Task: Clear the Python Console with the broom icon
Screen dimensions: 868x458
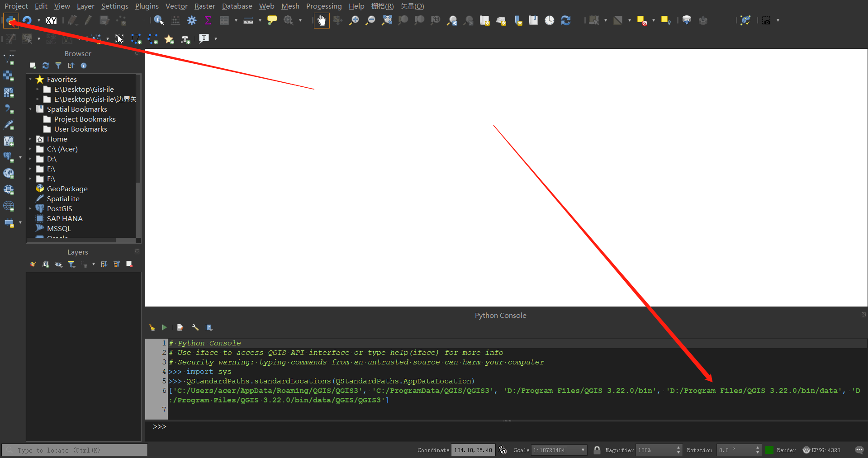Action: (x=152, y=327)
